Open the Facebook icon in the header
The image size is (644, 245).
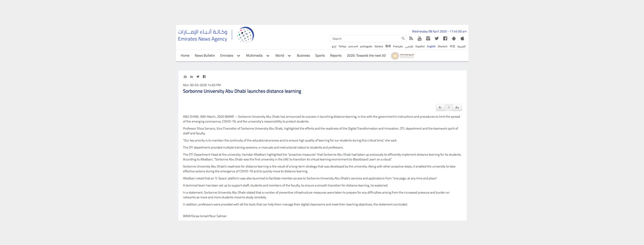coord(445,38)
